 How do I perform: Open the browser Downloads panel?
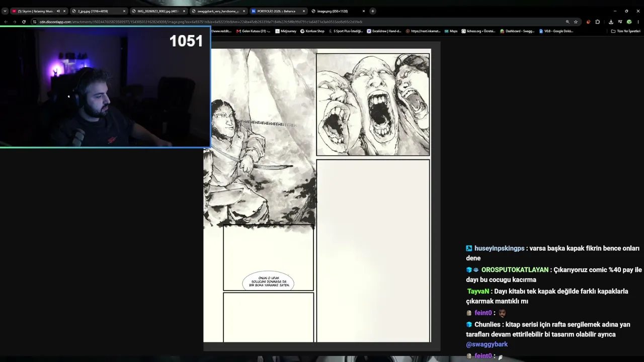[x=611, y=22]
